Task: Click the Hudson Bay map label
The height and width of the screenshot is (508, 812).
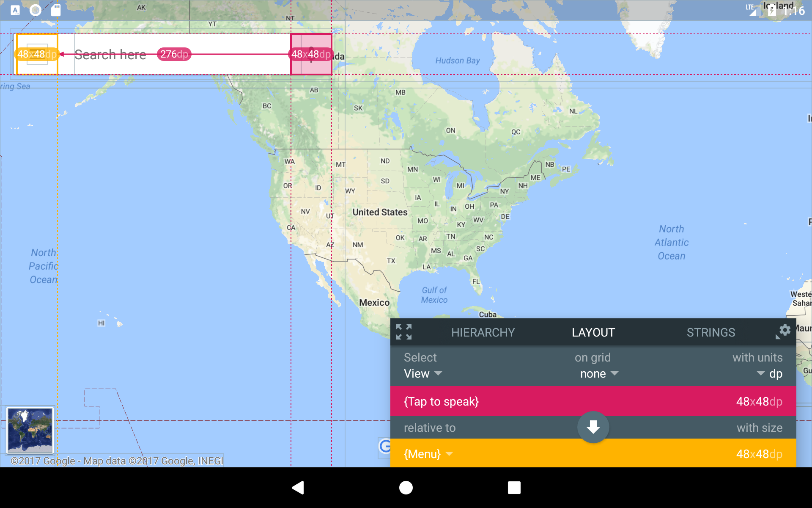Action: [x=458, y=61]
